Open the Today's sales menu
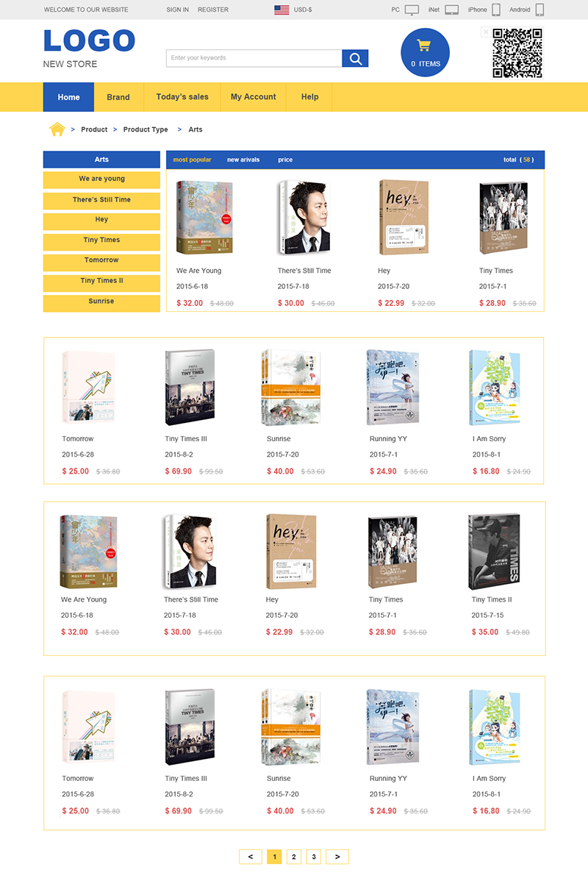This screenshot has height=881, width=588. [182, 96]
